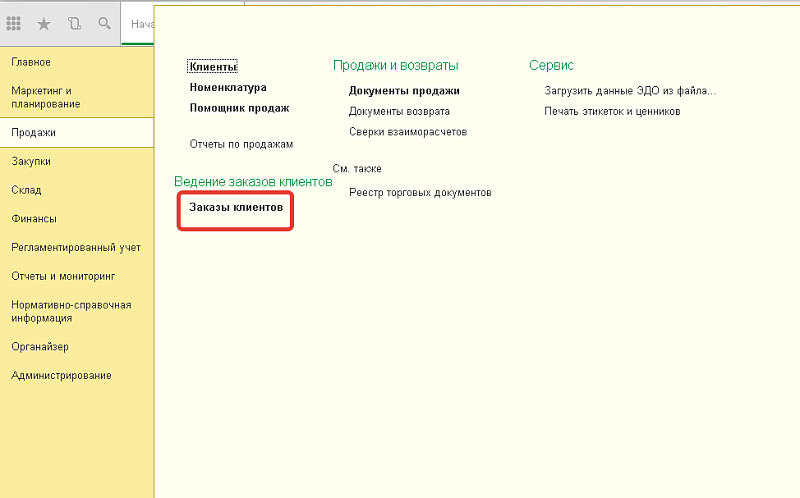Click the search magnifier icon

[105, 23]
